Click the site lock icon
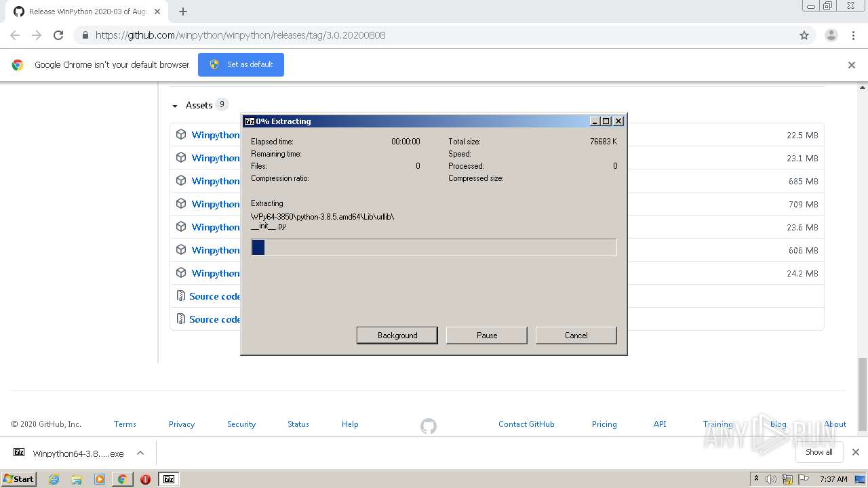Image resolution: width=868 pixels, height=488 pixels. tap(85, 35)
